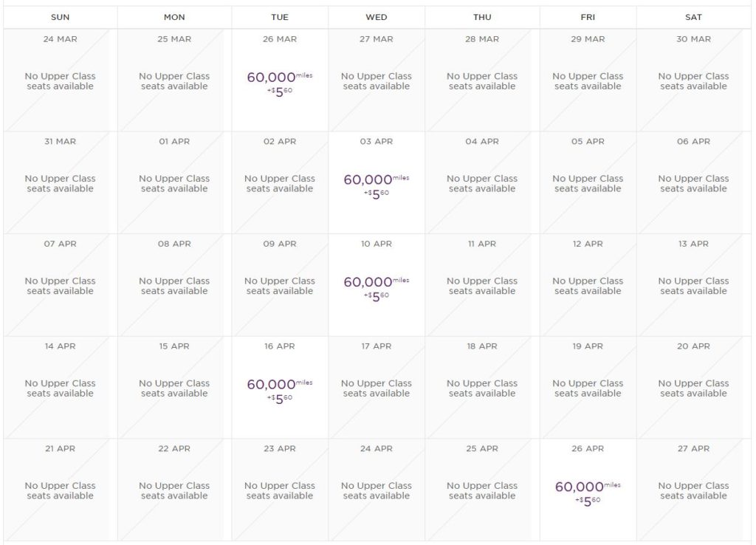Select the 01 APR calendar cell

pyautogui.click(x=174, y=184)
